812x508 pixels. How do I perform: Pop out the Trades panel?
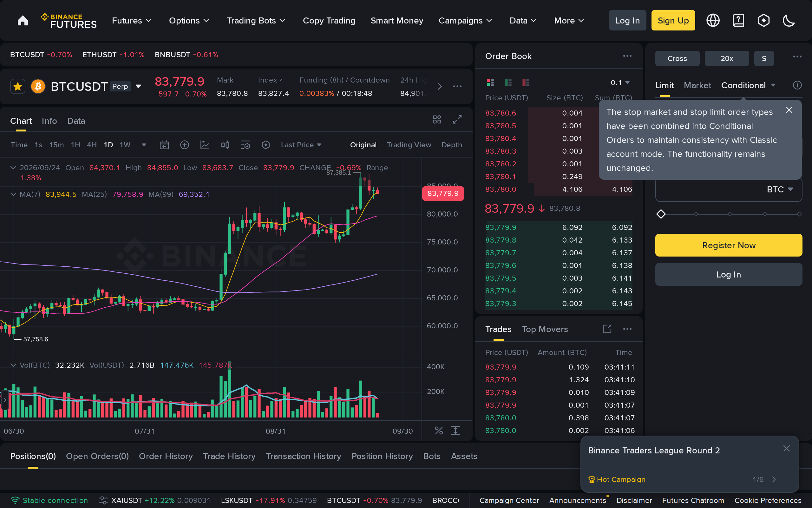click(607, 329)
